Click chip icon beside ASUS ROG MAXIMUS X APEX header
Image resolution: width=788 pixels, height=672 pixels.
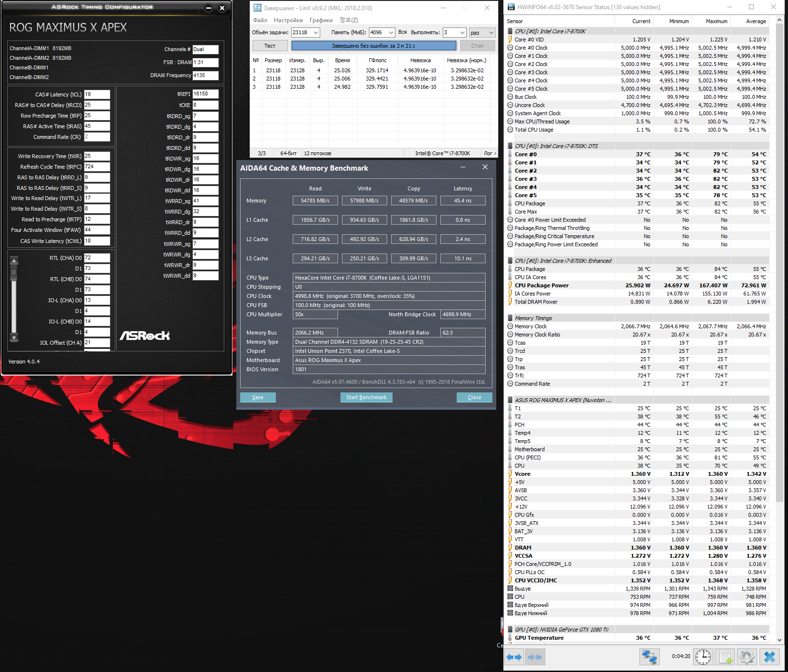510,400
